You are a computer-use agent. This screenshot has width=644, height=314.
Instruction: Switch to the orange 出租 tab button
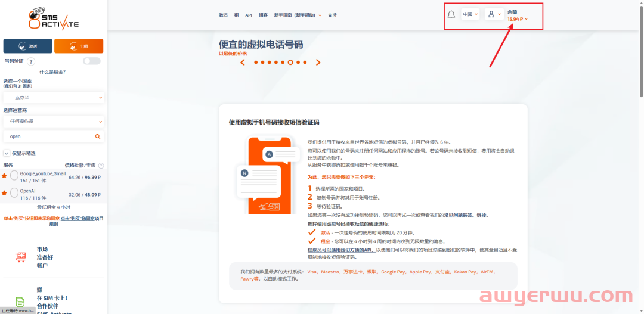[x=79, y=46]
